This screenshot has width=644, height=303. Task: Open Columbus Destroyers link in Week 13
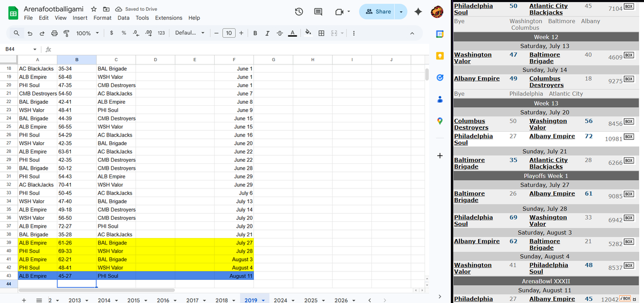(x=470, y=124)
